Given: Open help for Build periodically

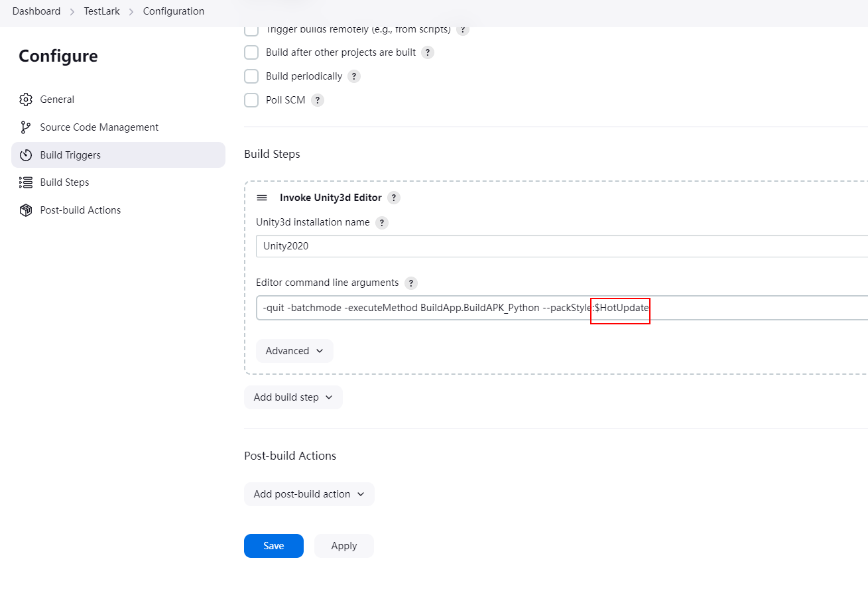Looking at the screenshot, I should (354, 76).
